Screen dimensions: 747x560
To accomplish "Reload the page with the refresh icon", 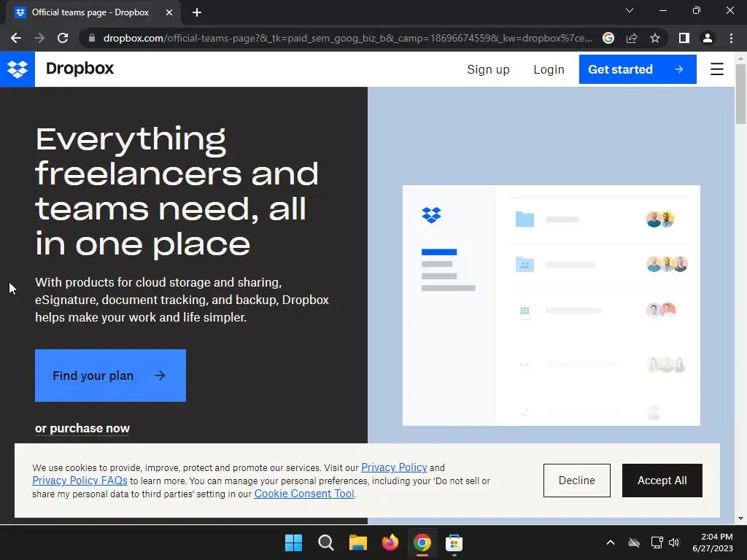I will pos(63,38).
